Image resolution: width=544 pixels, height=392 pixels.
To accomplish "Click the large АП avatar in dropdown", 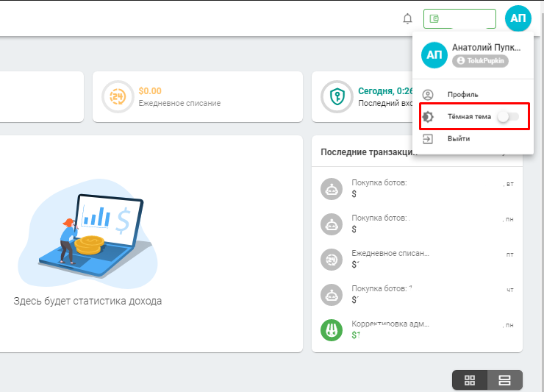I will coord(434,55).
